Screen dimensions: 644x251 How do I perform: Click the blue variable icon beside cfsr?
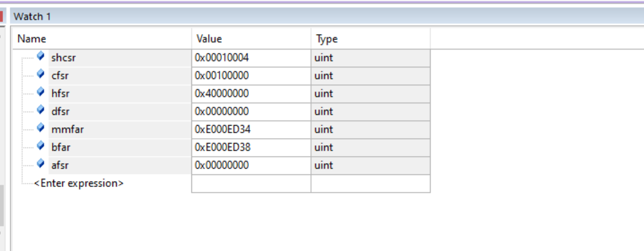click(41, 75)
